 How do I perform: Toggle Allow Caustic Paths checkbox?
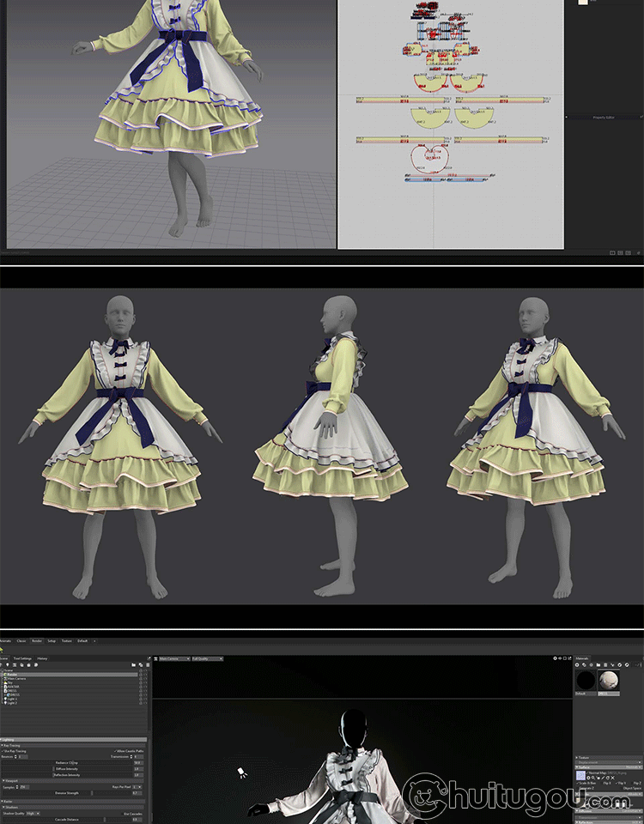click(114, 750)
